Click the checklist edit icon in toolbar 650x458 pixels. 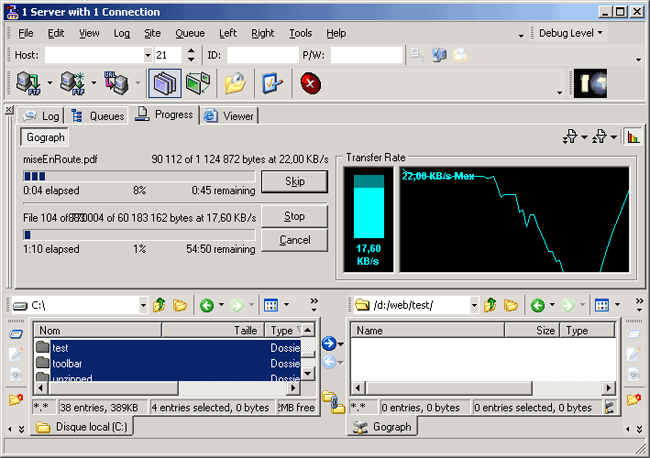click(272, 83)
